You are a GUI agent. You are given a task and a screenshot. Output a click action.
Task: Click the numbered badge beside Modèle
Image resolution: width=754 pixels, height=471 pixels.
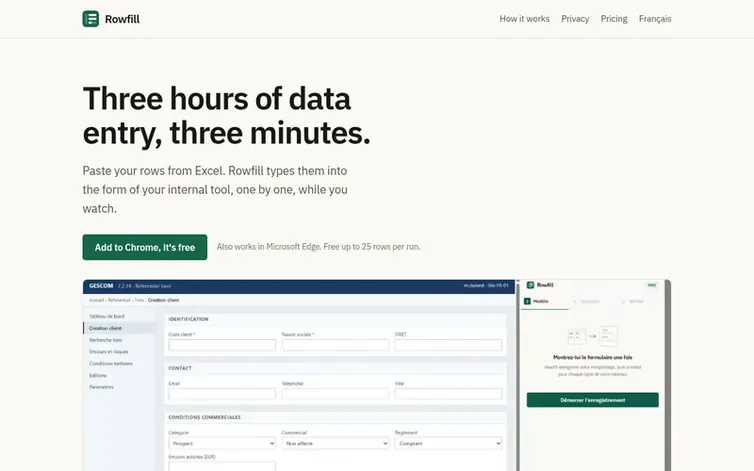[x=527, y=301]
